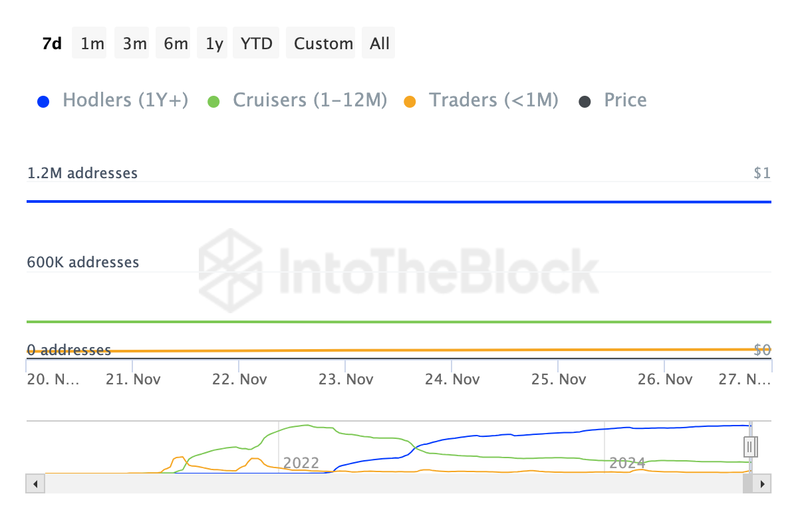
Task: Click the navigator scrollbar track
Action: (x=392, y=483)
